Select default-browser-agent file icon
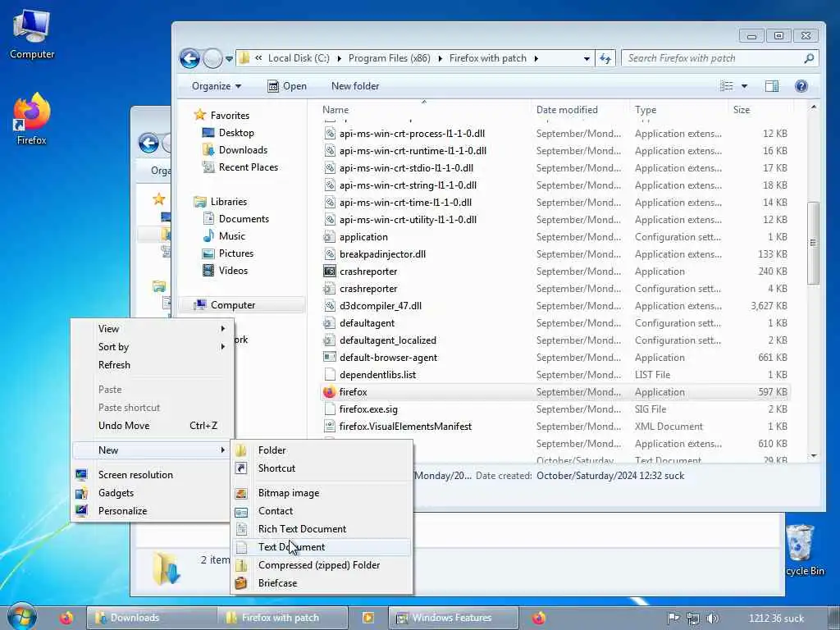 point(330,358)
